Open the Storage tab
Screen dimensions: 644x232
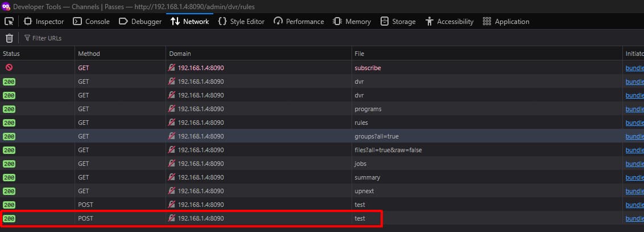[x=398, y=22]
